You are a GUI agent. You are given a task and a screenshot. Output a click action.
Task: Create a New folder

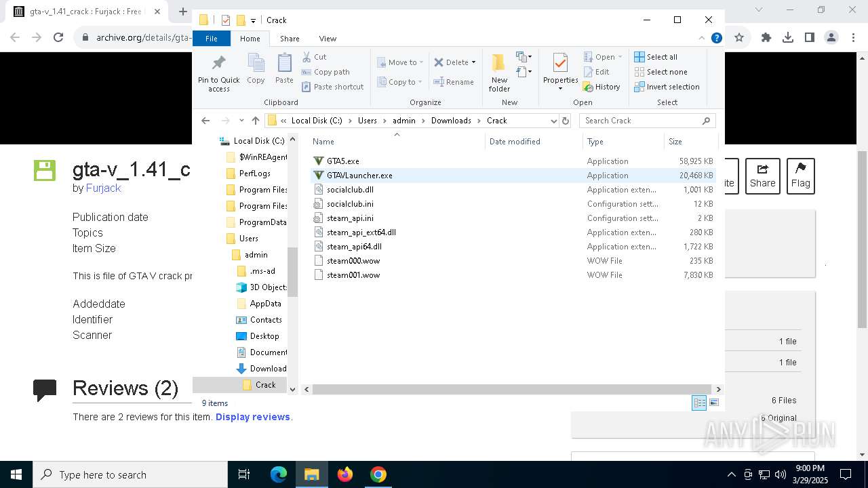[499, 73]
